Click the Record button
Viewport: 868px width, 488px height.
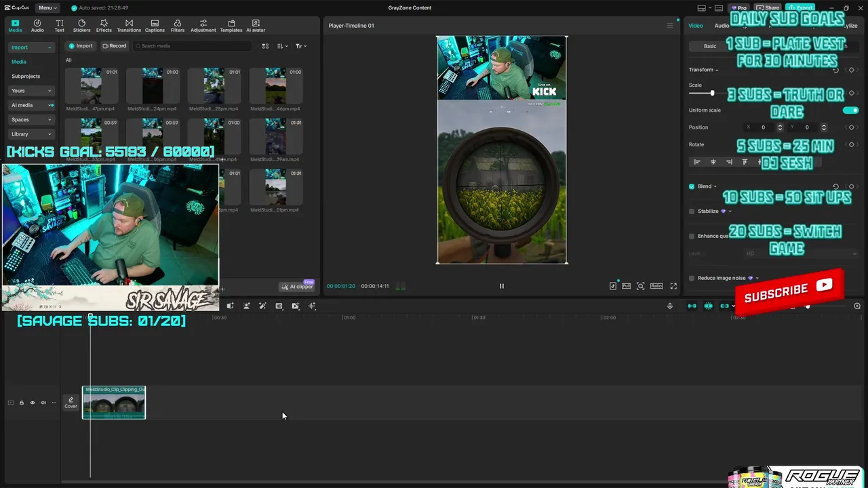[115, 46]
